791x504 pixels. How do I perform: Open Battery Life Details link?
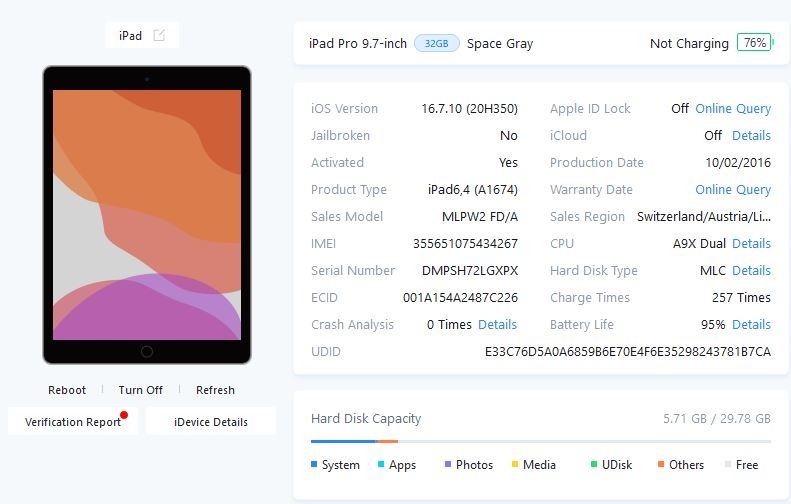751,324
